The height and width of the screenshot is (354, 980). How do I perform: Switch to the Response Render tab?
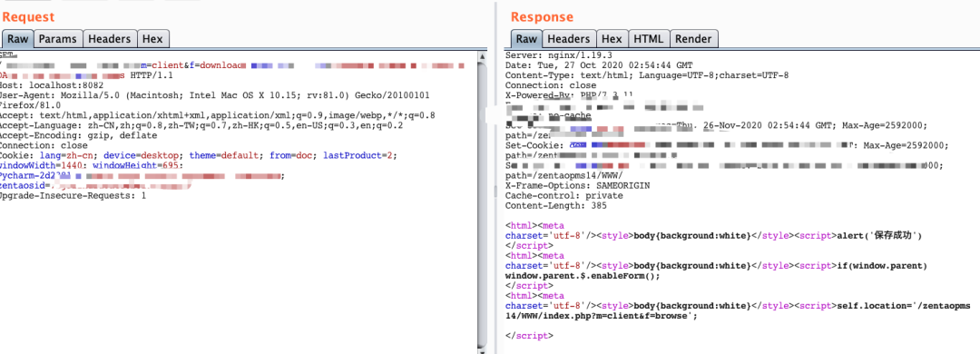[694, 39]
